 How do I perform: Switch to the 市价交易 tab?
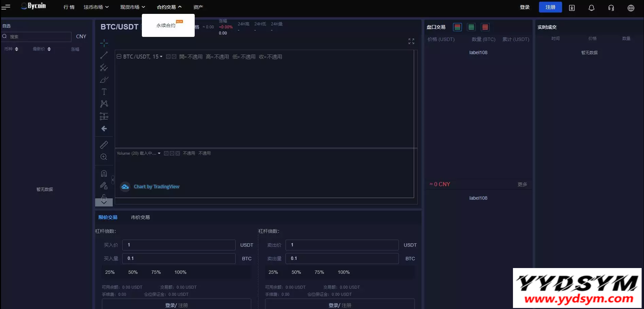coord(140,217)
